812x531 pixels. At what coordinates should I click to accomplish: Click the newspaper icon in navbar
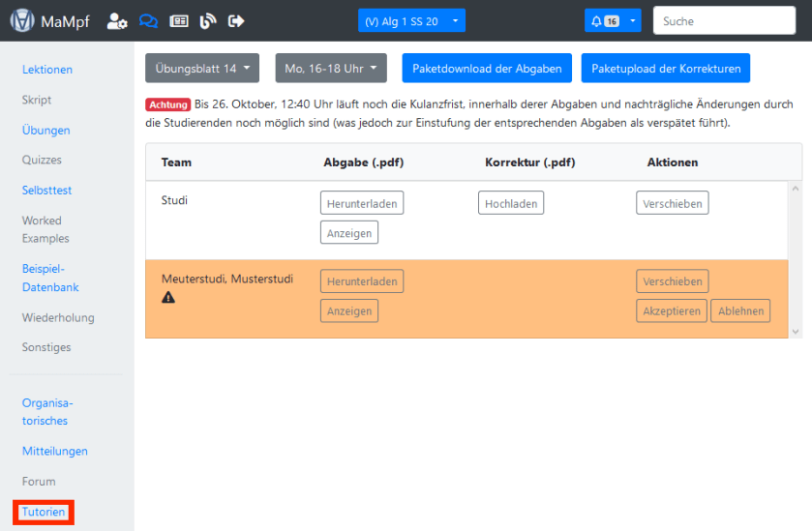(178, 21)
